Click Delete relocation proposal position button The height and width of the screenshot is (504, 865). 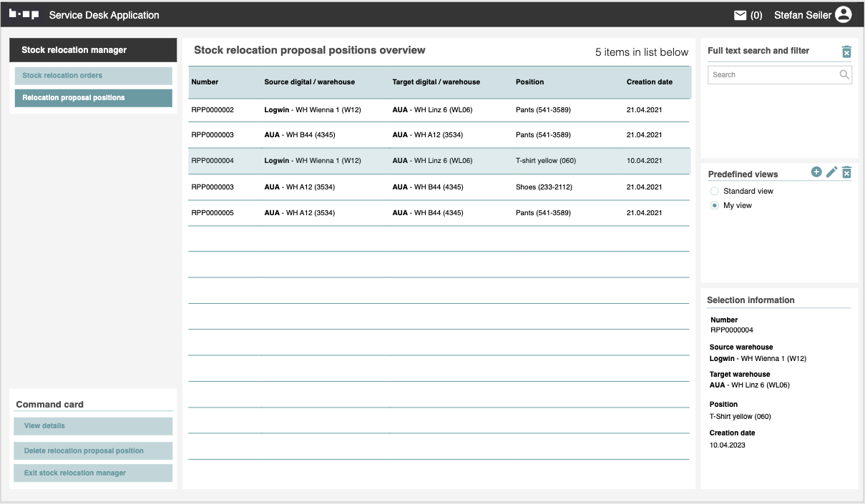[x=93, y=451]
